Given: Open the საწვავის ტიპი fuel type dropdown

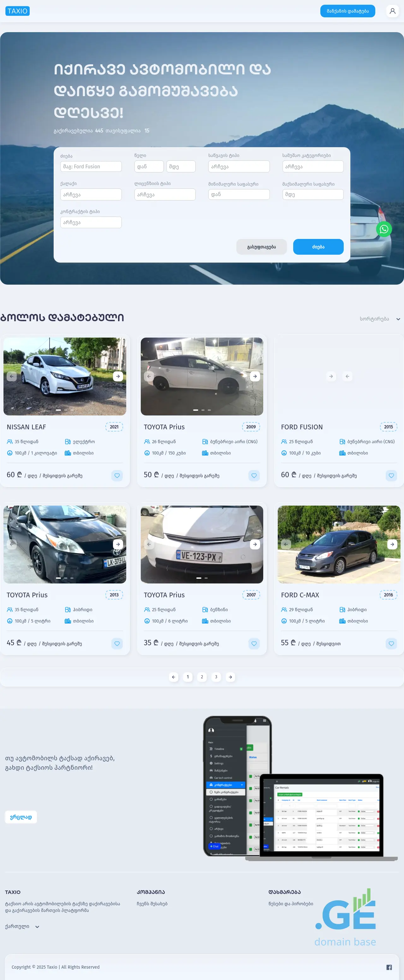Looking at the screenshot, I should 239,166.
